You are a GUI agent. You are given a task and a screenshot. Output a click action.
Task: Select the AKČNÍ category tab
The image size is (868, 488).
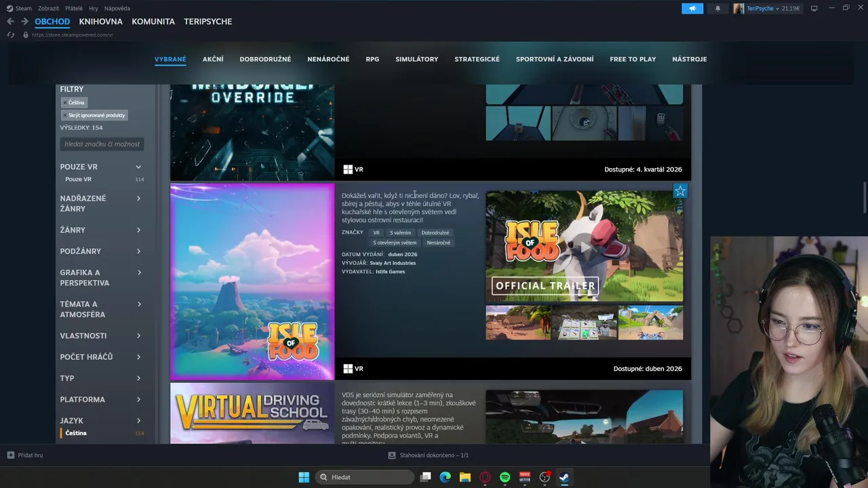[213, 59]
